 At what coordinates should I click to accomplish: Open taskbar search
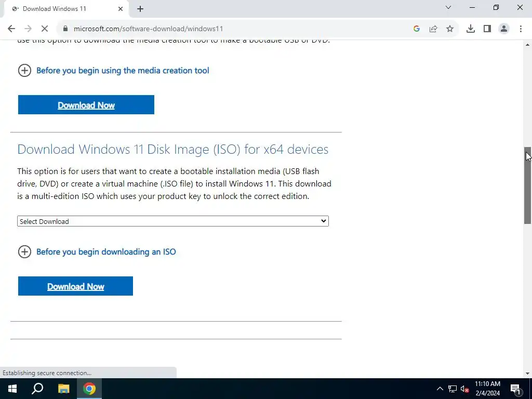37,389
